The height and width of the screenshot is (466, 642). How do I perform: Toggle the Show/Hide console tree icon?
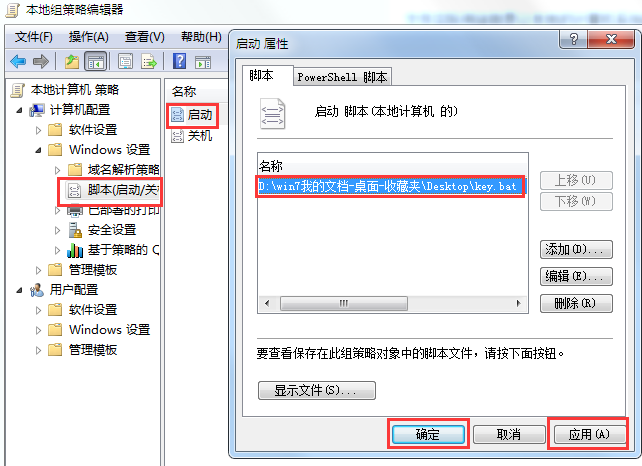(x=95, y=62)
